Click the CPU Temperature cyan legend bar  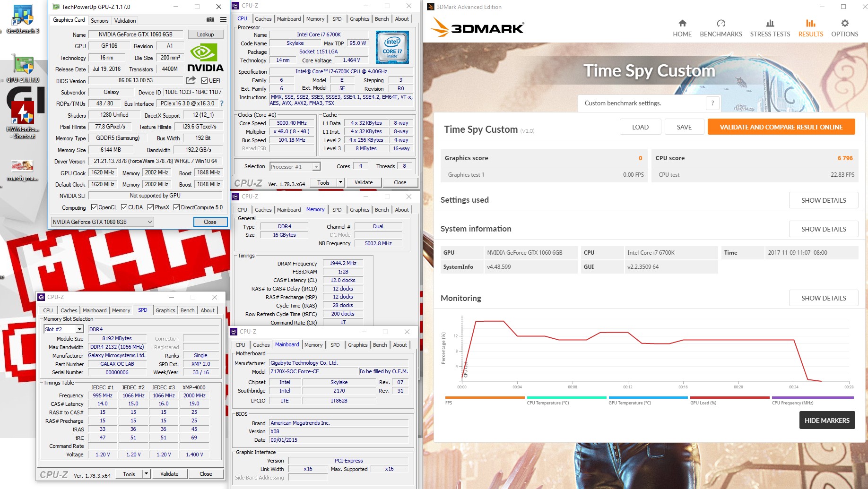click(566, 398)
